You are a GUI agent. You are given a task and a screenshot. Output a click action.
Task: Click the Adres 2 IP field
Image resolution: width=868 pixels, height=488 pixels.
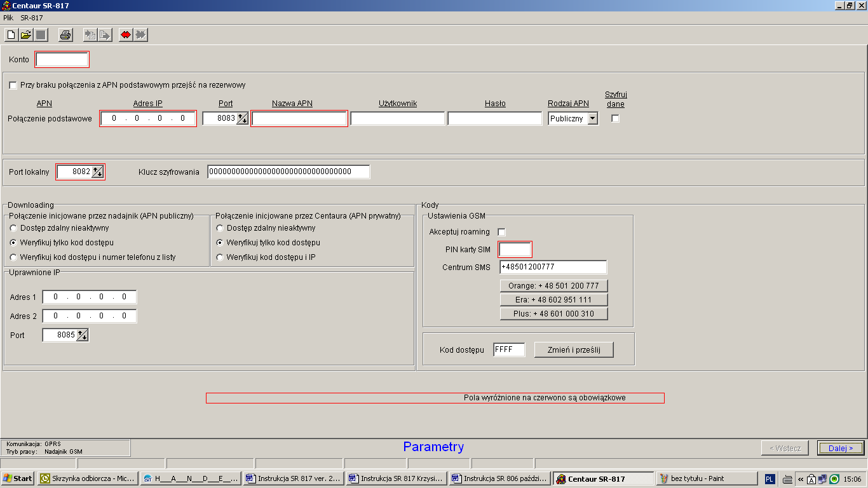(x=90, y=316)
